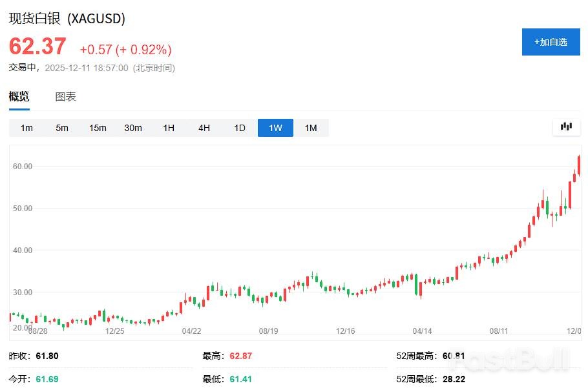
Task: Click the candlestick chart type icon
Action: click(566, 127)
